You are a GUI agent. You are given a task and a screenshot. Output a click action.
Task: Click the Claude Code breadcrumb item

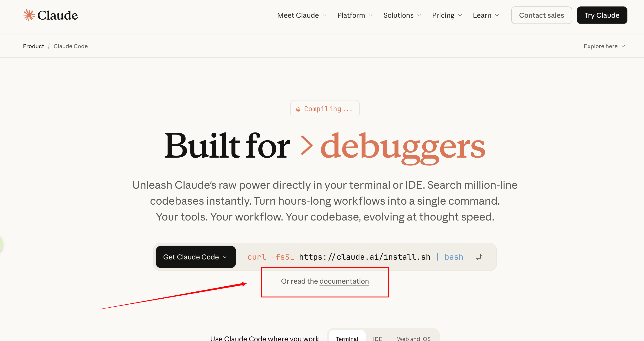(x=70, y=46)
